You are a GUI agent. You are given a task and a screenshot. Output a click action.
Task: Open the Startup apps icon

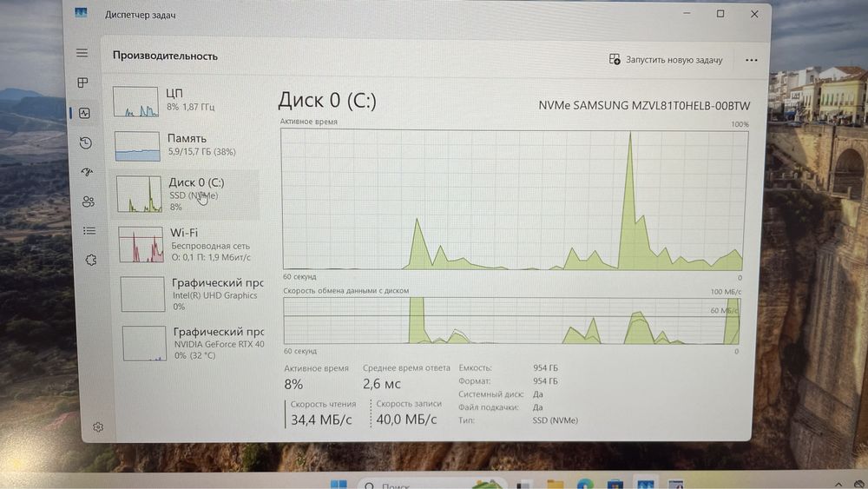click(x=87, y=172)
